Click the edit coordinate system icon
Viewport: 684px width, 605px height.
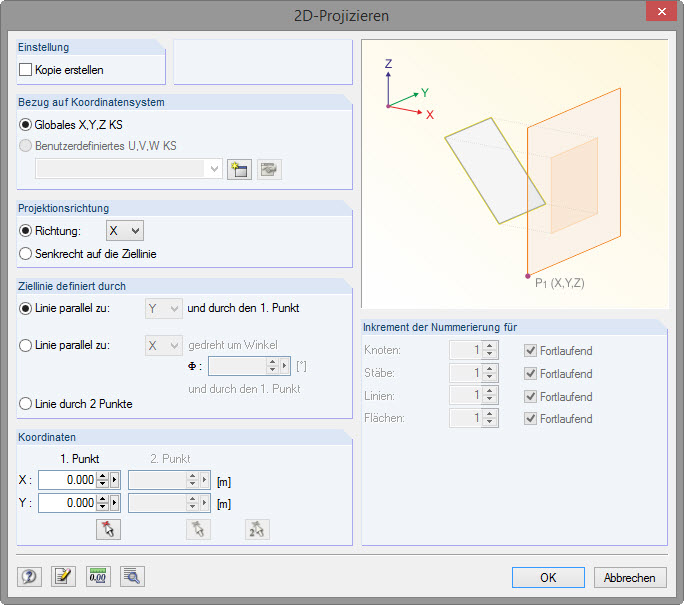(x=269, y=169)
